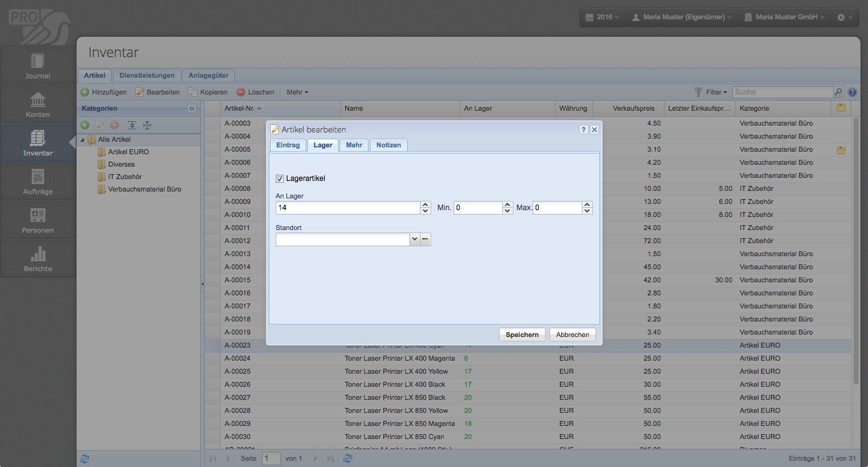Viewport: 868px width, 467px height.
Task: Open the Berichte module
Action: click(x=37, y=258)
